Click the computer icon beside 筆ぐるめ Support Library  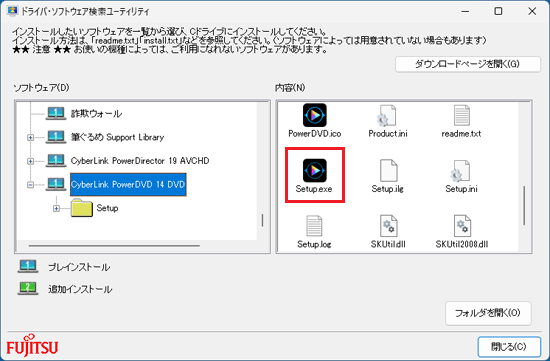click(x=56, y=137)
